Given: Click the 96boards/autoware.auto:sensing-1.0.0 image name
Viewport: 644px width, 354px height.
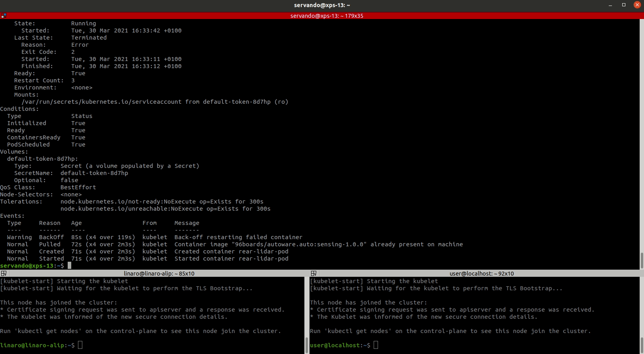Looking at the screenshot, I should (299, 244).
